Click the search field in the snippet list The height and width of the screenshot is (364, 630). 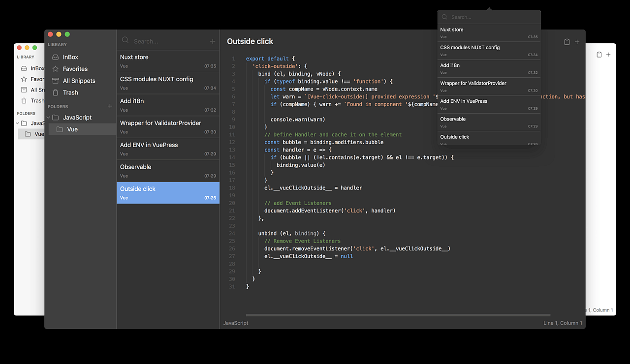[x=170, y=41]
